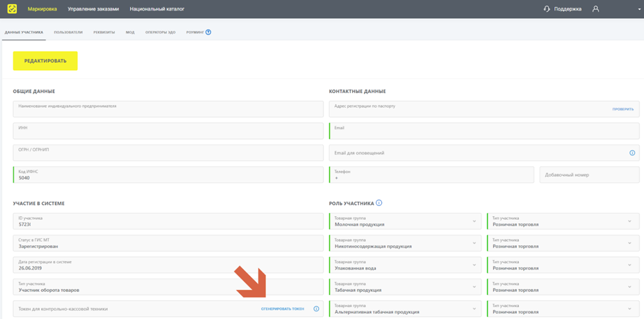The image size is (644, 319).
Task: Open Тип участника dropdown beside Табачная продукция
Action: tap(563, 287)
